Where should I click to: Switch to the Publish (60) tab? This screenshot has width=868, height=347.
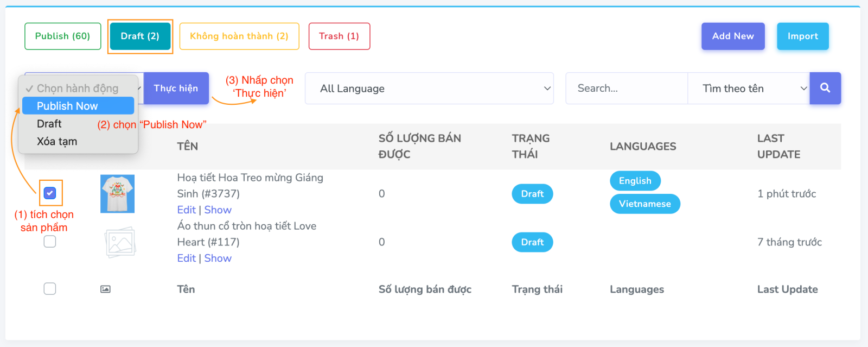(62, 36)
